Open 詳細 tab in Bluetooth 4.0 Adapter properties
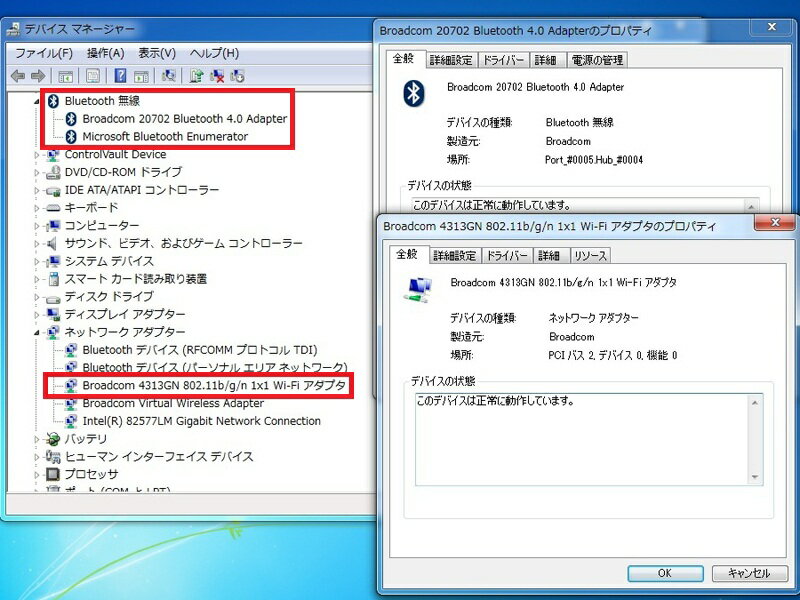Image resolution: width=800 pixels, height=600 pixels. tap(546, 60)
